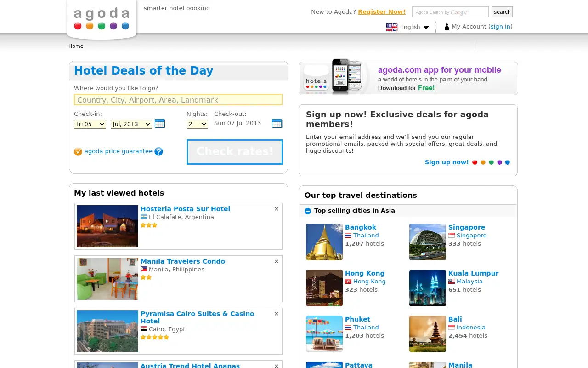Click Singapore country link beside flag
The width and height of the screenshot is (588, 368).
point(471,236)
